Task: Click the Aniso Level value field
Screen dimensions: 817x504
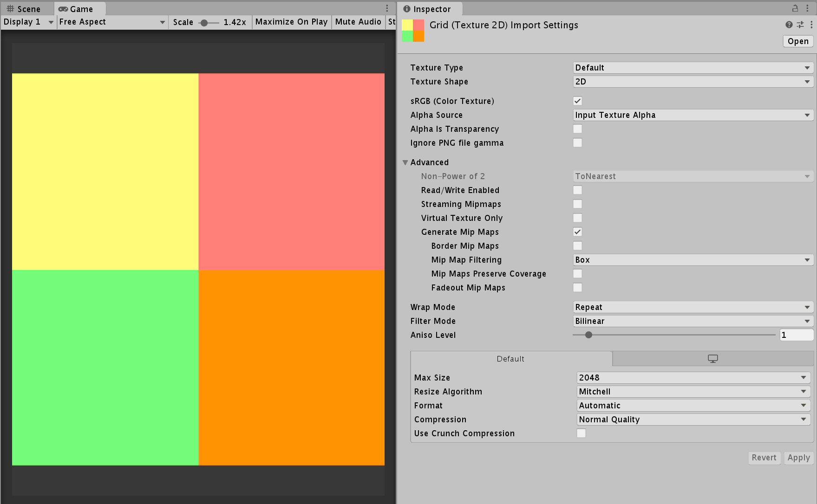Action: tap(797, 335)
